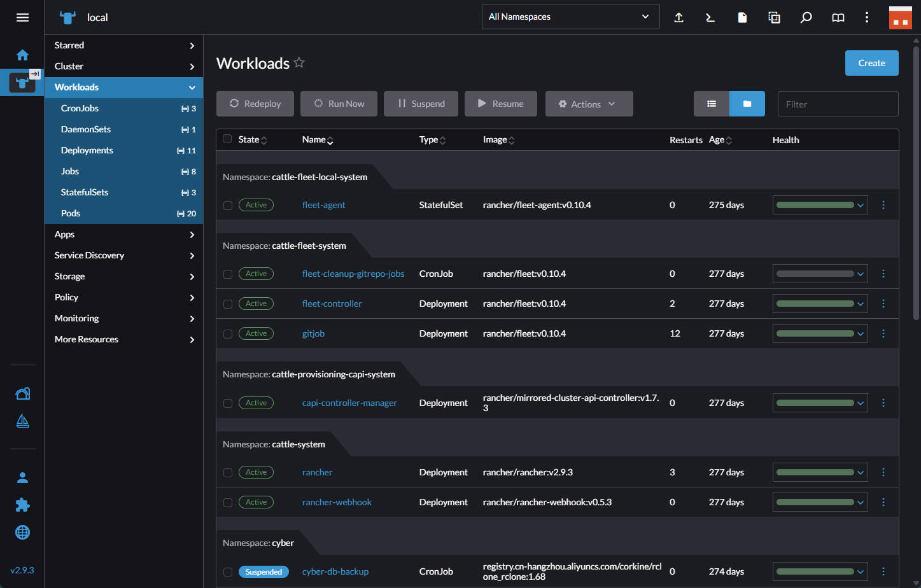921x588 pixels.
Task: Click the Import YAML upload icon
Action: (x=679, y=17)
